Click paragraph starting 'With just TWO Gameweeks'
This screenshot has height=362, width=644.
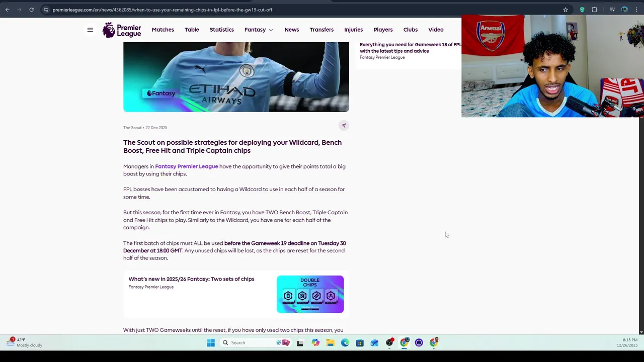coord(233,330)
